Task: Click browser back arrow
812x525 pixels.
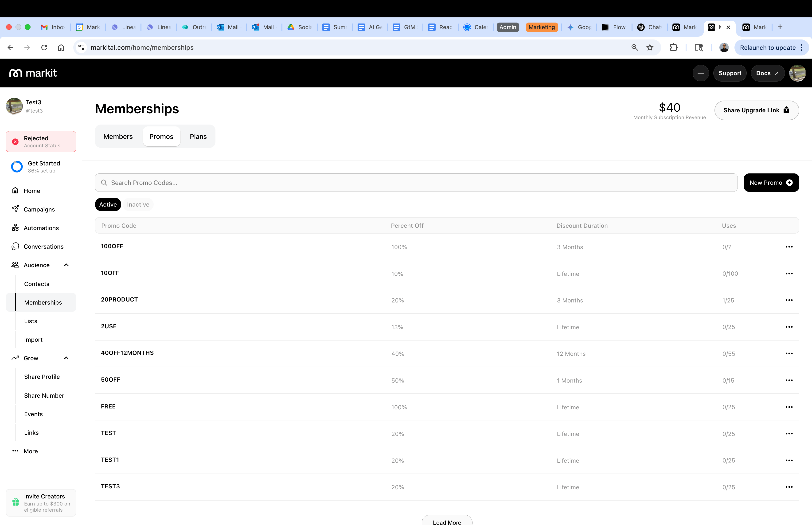Action: coord(11,47)
